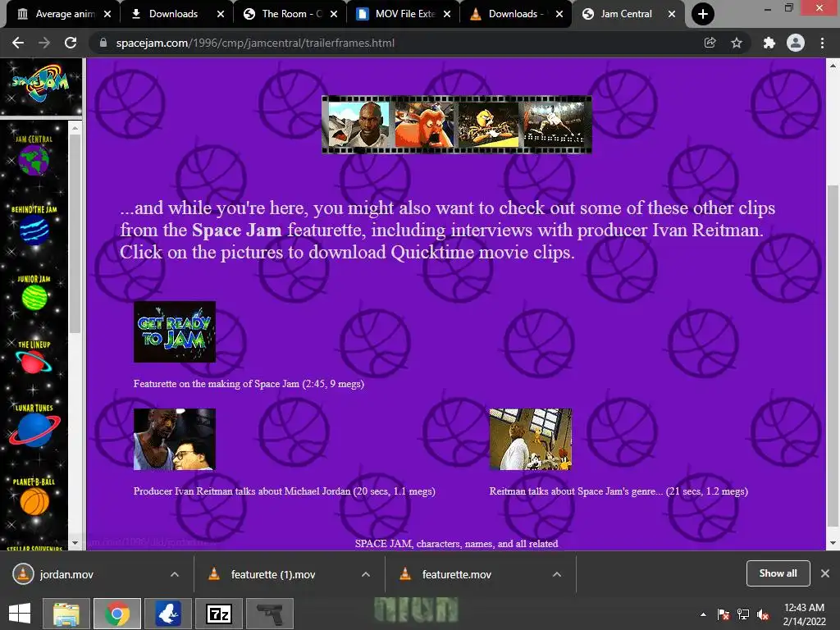Viewport: 840px width, 630px height.
Task: Open the profile avatar icon
Action: click(796, 43)
